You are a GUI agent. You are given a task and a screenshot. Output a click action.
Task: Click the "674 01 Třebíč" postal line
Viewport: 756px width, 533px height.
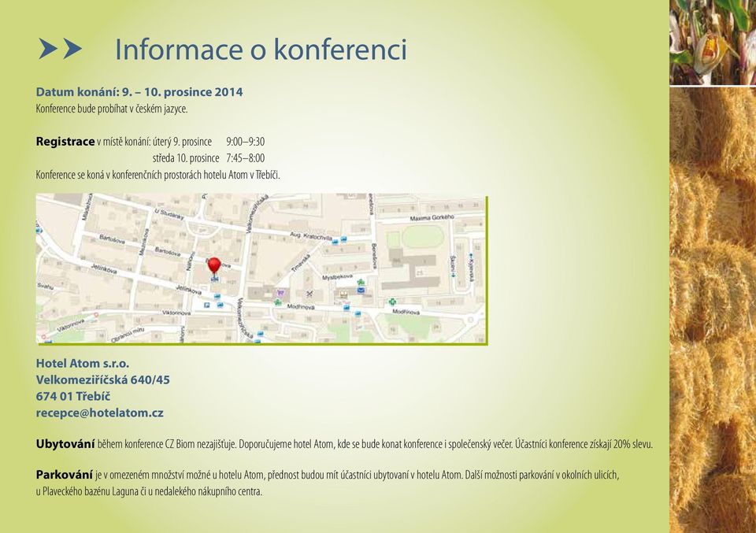tap(73, 397)
